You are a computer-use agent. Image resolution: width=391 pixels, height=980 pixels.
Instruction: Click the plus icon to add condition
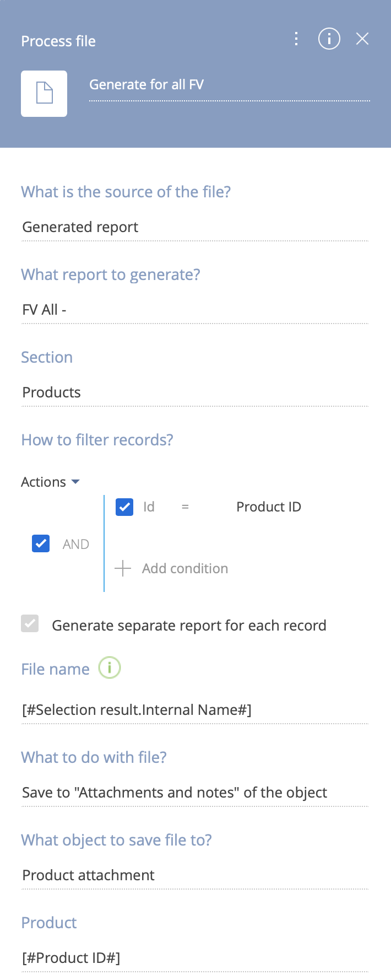[123, 568]
